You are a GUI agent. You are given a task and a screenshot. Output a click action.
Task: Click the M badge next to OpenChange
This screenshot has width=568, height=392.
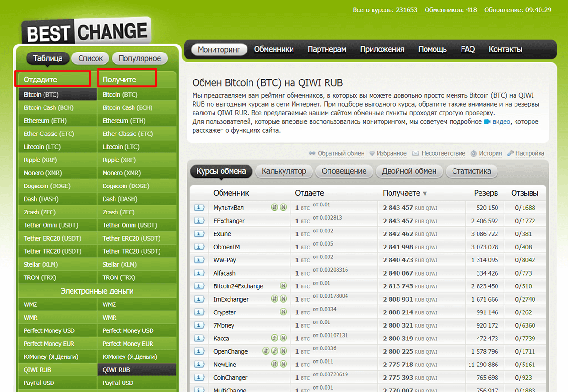(x=283, y=351)
